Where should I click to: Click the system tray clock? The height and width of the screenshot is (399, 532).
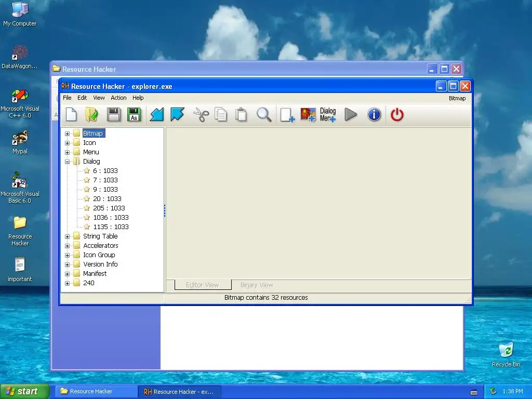click(513, 391)
